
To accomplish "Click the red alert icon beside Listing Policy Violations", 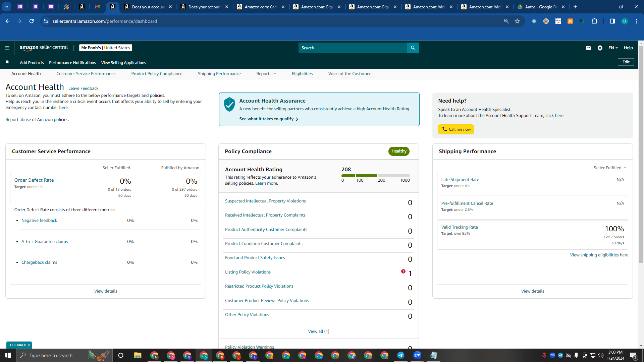I will (x=403, y=271).
